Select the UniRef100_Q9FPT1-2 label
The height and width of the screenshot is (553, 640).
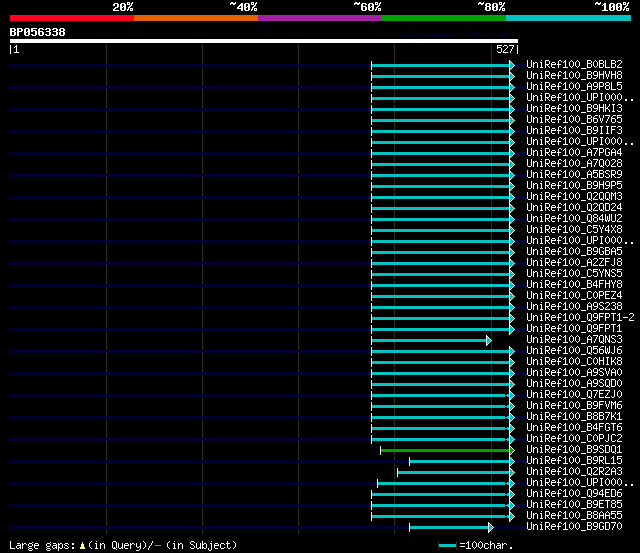[x=580, y=318]
